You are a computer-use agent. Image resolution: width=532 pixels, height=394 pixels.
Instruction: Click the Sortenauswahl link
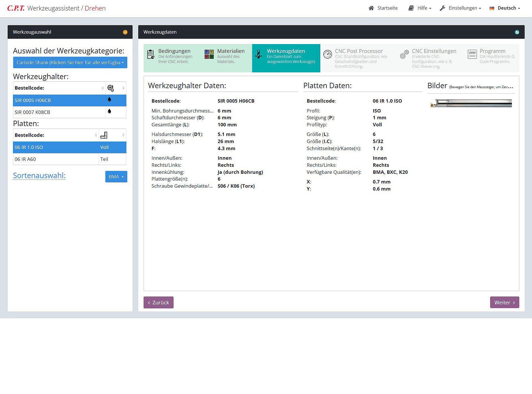click(39, 176)
